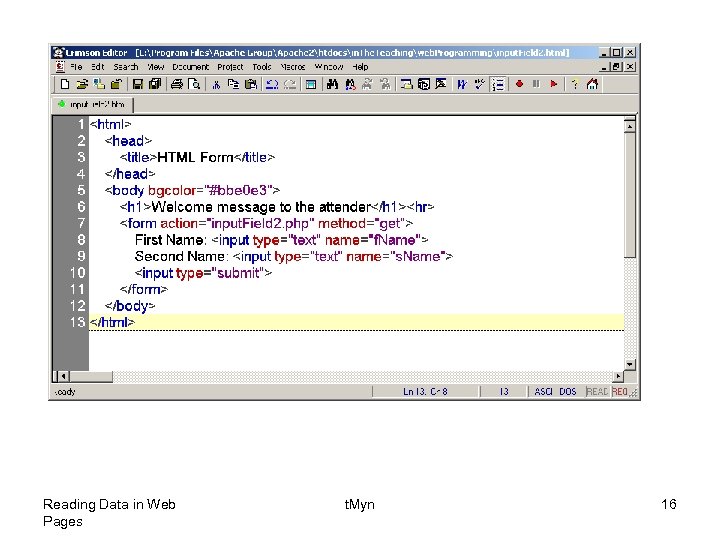Click the icon just left of Record Macro

coord(498,84)
